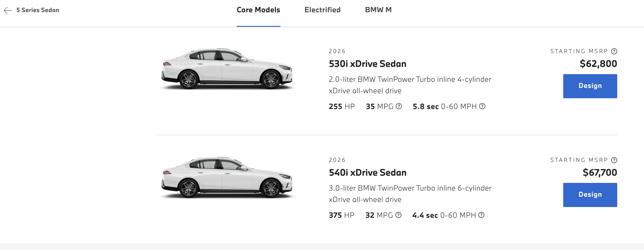Click the 32 MPG info icon

pos(399,215)
